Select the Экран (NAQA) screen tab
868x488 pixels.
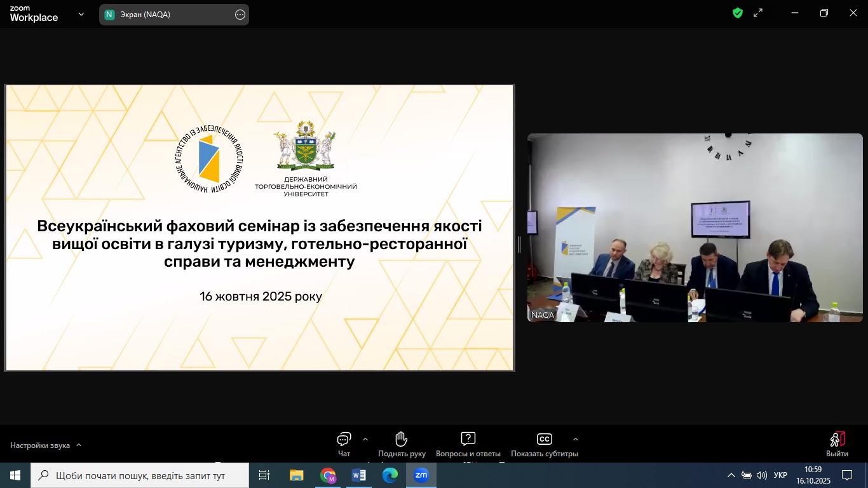click(166, 15)
